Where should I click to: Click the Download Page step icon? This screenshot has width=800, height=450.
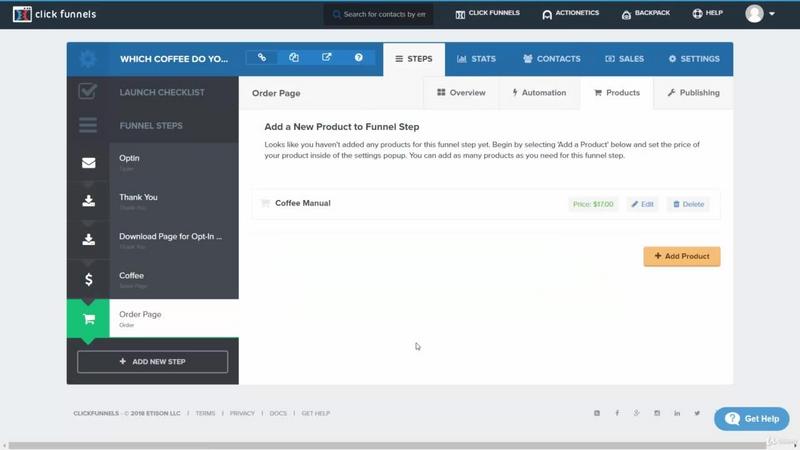[88, 239]
